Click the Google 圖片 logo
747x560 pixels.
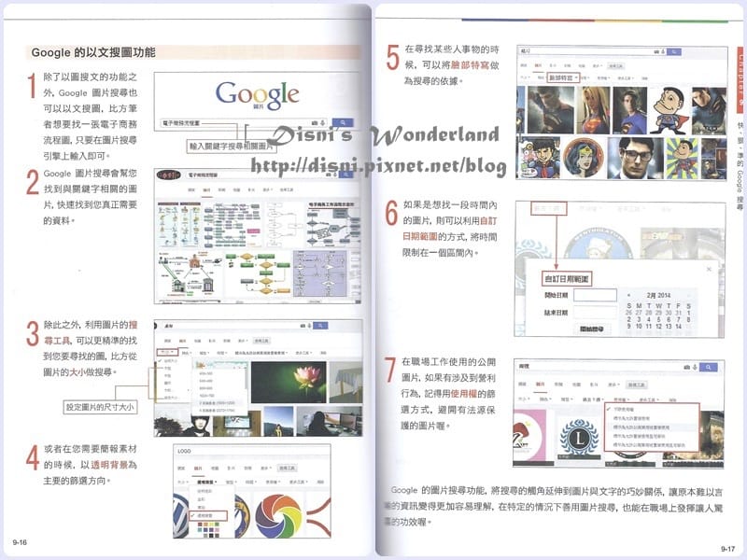pyautogui.click(x=258, y=96)
